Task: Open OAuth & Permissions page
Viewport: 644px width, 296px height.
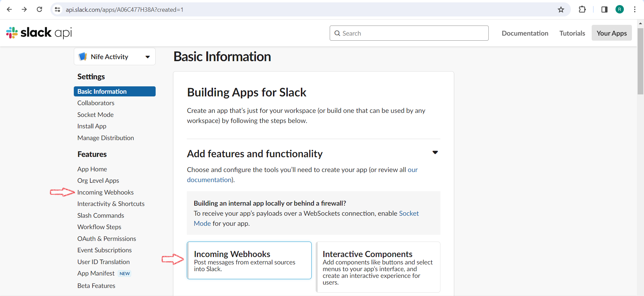Action: coord(107,239)
